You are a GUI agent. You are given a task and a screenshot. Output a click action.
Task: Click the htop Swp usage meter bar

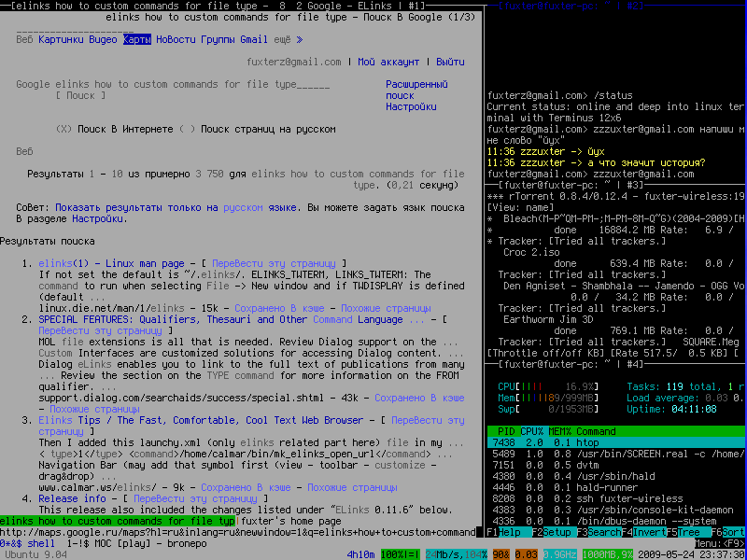pyautogui.click(x=548, y=410)
